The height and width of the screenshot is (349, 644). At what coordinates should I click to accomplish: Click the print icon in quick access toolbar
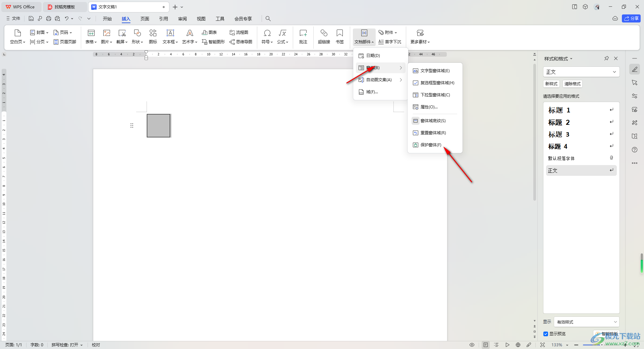click(x=49, y=18)
